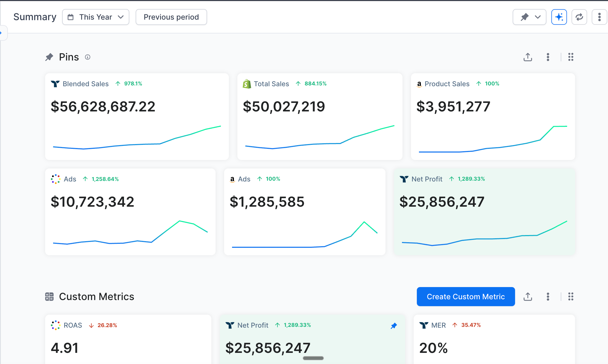Click the Triple Whale icon on Blended Sales
Viewport: 608px width, 364px height.
(x=55, y=84)
